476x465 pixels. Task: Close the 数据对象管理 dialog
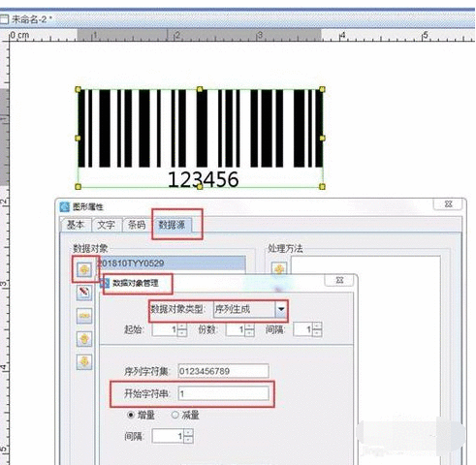pyautogui.click(x=339, y=280)
